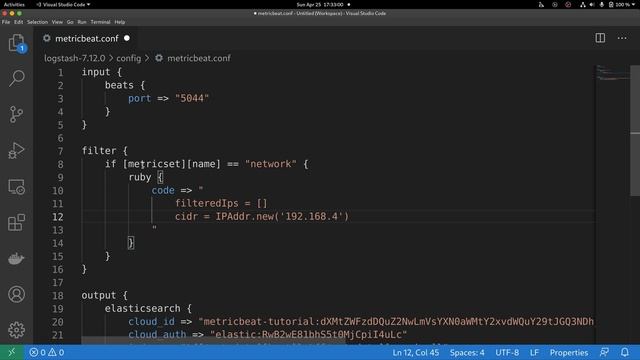Open the clock and calendar in top bar
The height and width of the screenshot is (360, 640).
320,4
